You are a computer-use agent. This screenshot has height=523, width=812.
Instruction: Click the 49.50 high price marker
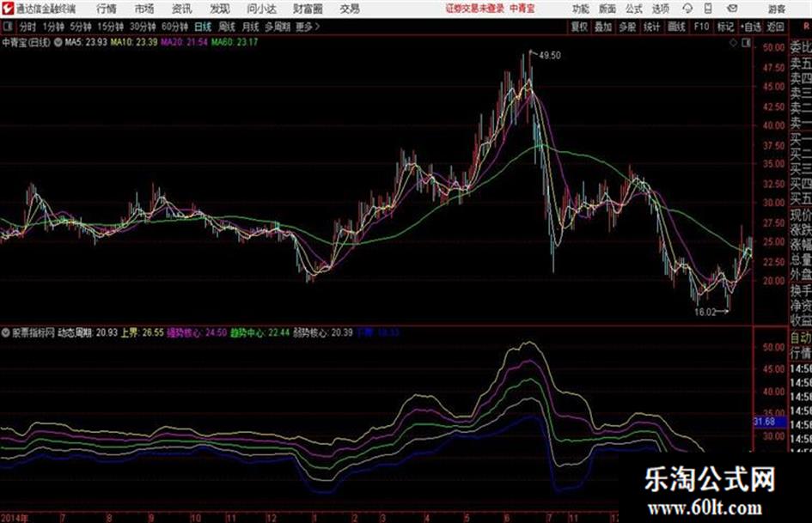click(549, 56)
